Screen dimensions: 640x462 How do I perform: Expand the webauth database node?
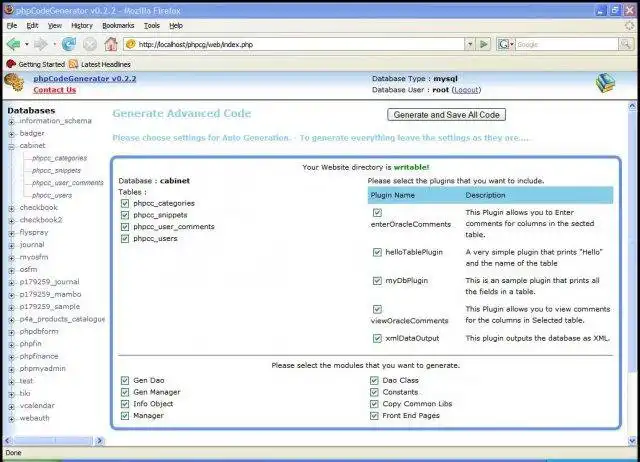tap(11, 419)
